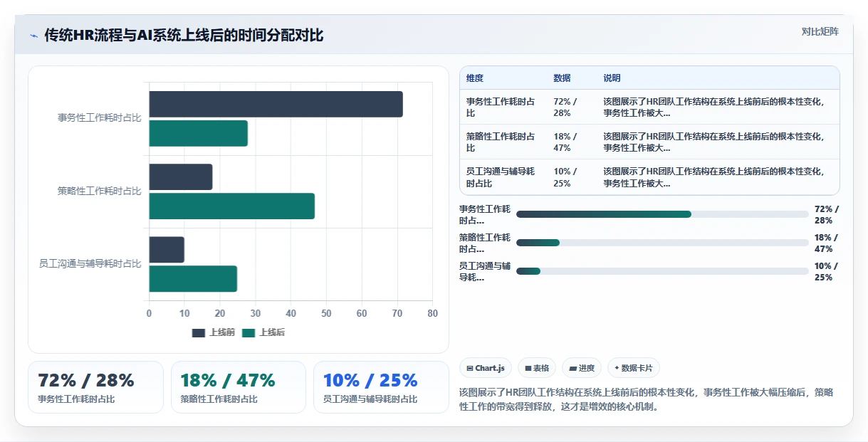Click table cell 10% / 25%
Screen dimensions: 868x442
[x=566, y=177]
